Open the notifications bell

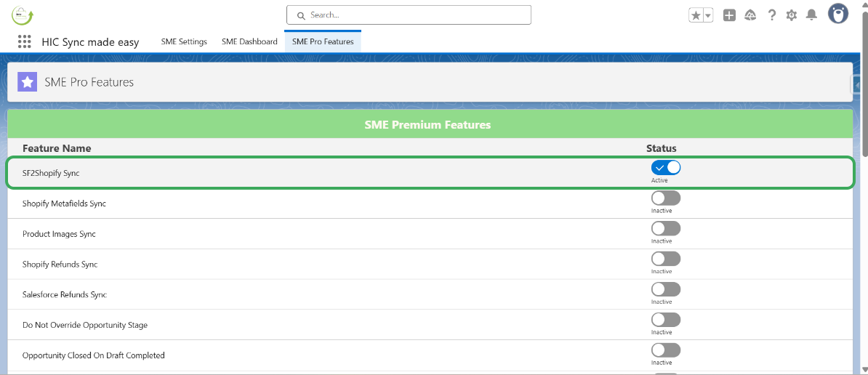pyautogui.click(x=811, y=15)
